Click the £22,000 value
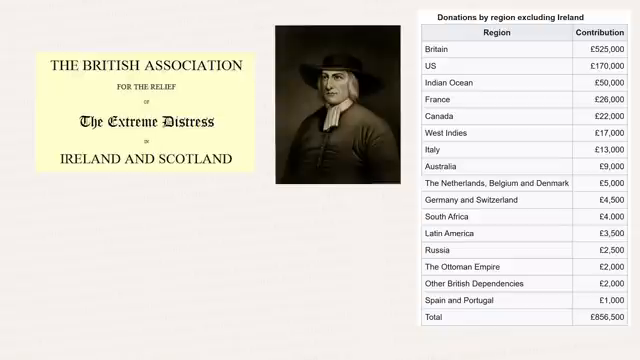The height and width of the screenshot is (360, 640). 609,116
